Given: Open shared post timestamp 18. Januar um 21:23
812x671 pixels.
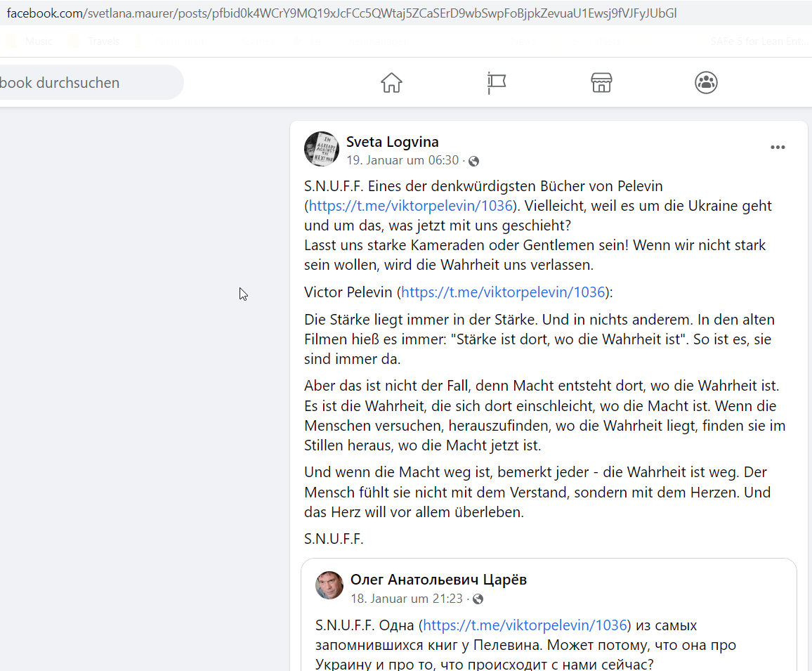Looking at the screenshot, I should pos(407,599).
